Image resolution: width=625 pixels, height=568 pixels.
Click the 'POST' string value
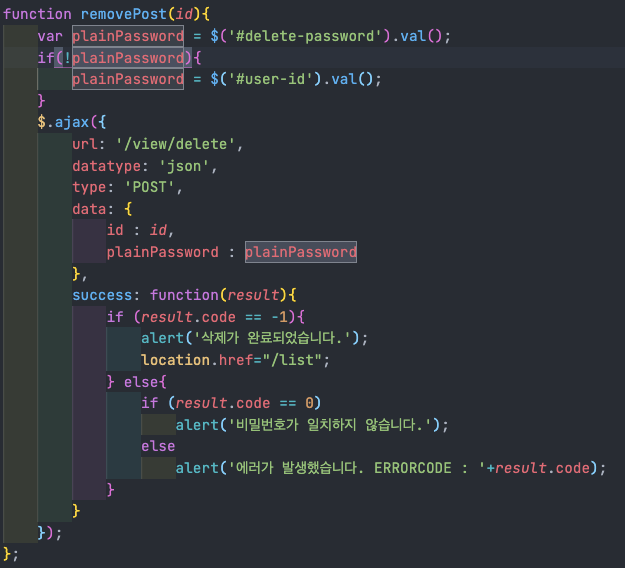click(149, 187)
